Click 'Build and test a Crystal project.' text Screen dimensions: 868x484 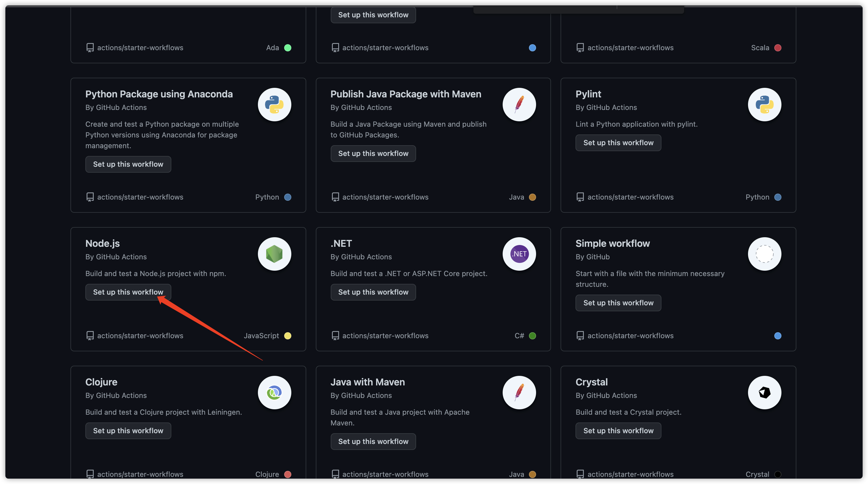628,413
